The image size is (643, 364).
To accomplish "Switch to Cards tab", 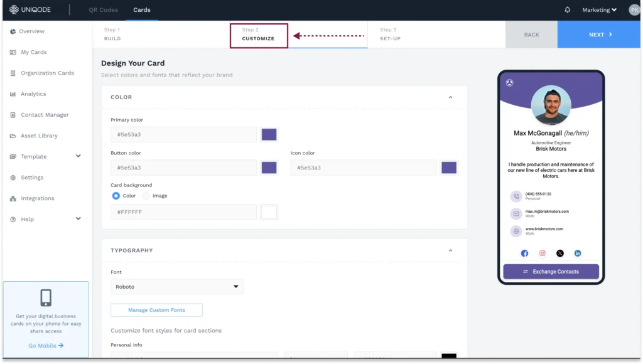I will (142, 10).
